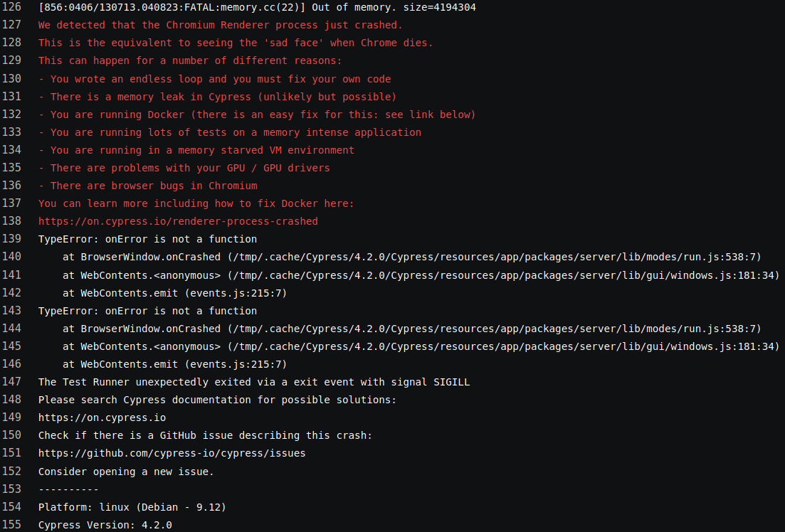The width and height of the screenshot is (785, 532).
Task: Select line number 139
Action: click(x=11, y=239)
